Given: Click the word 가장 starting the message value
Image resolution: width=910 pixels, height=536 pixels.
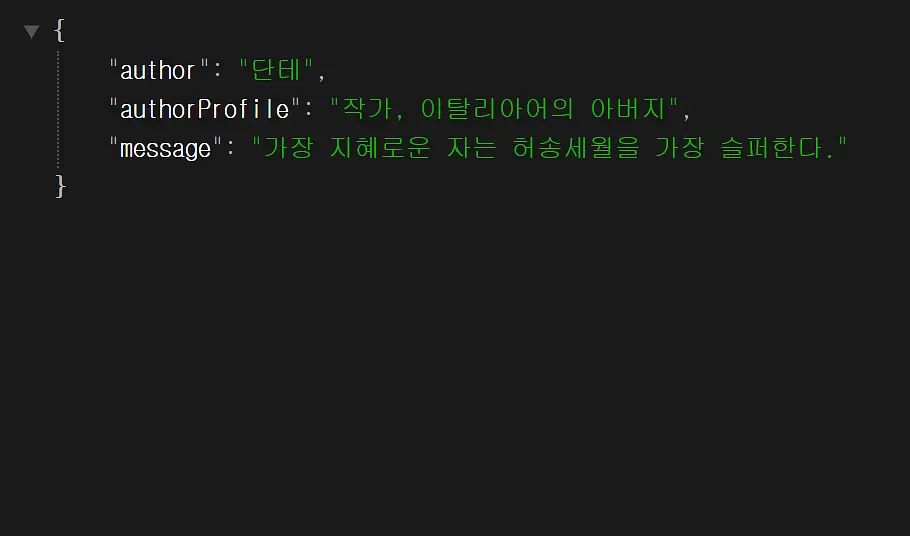Looking at the screenshot, I should (288, 148).
